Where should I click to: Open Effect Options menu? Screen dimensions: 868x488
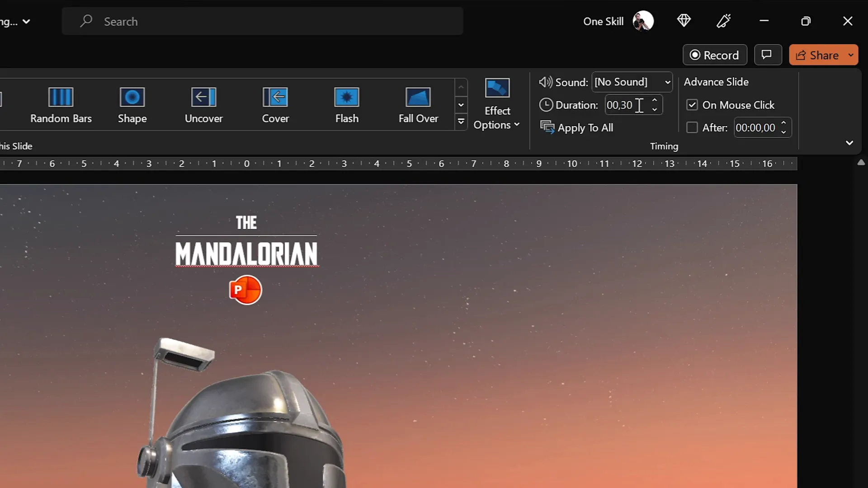(497, 104)
